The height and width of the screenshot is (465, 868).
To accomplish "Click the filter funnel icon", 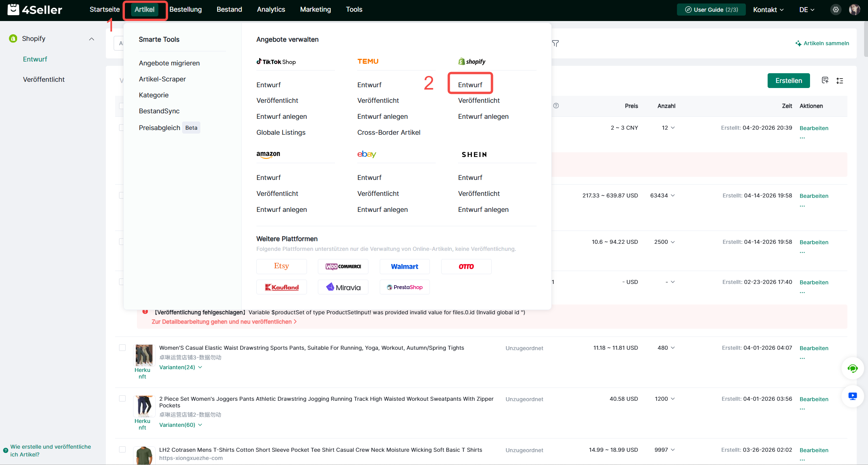I will tap(556, 43).
